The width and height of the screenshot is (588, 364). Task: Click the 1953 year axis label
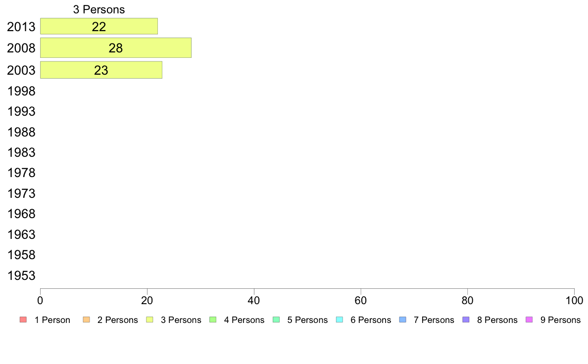click(21, 275)
